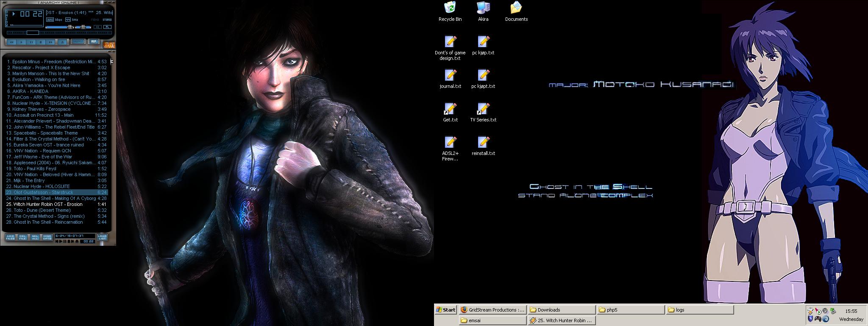
Task: Toggle the PL playlist window button
Action: click(x=108, y=27)
